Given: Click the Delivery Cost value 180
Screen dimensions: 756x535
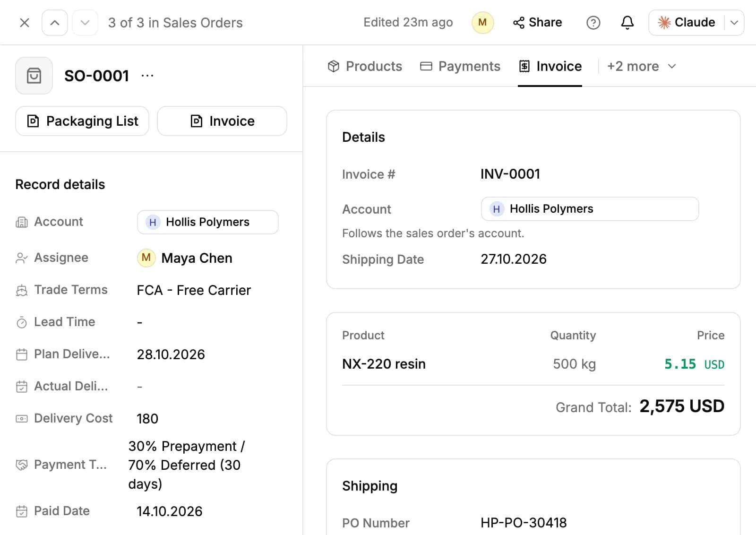Looking at the screenshot, I should pyautogui.click(x=147, y=419).
